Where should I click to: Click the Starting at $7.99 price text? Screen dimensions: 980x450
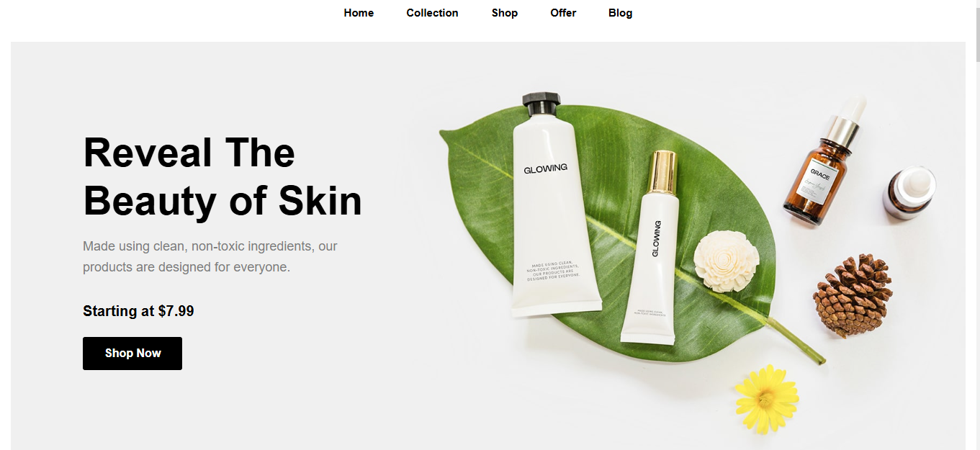pos(138,311)
